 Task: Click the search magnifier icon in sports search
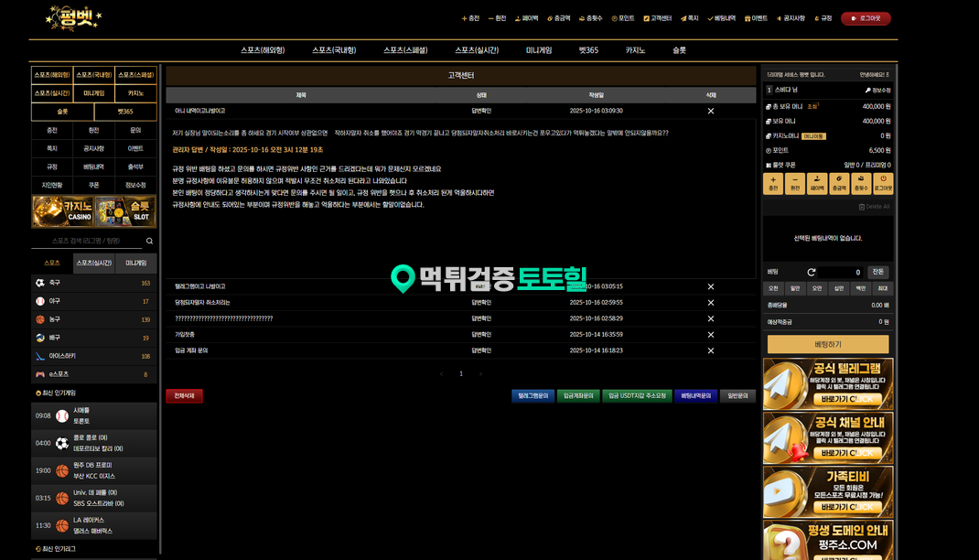(x=149, y=242)
